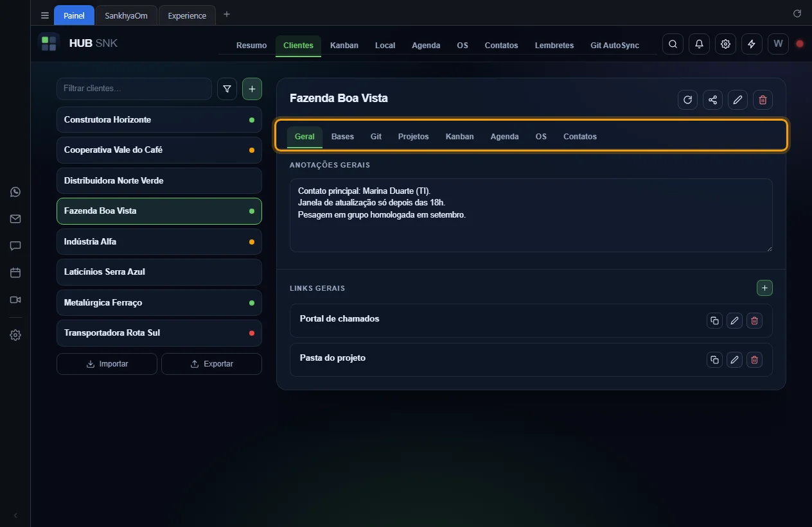The height and width of the screenshot is (527, 812).
Task: Open notifications with the bell icon
Action: [x=699, y=44]
